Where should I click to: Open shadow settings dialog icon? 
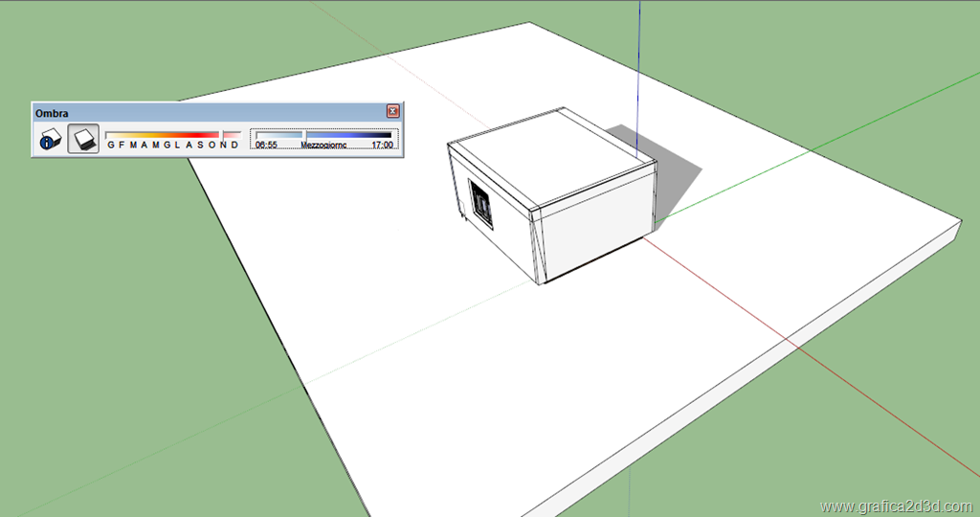coord(50,140)
